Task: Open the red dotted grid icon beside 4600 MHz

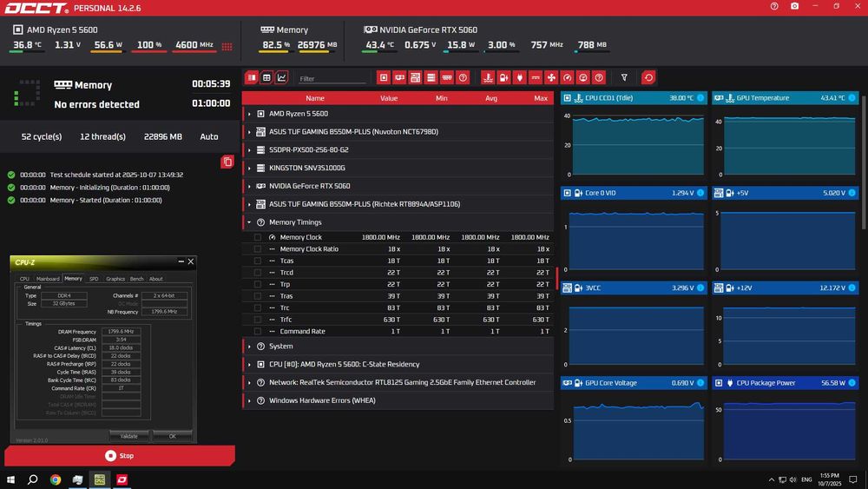Action: click(227, 47)
